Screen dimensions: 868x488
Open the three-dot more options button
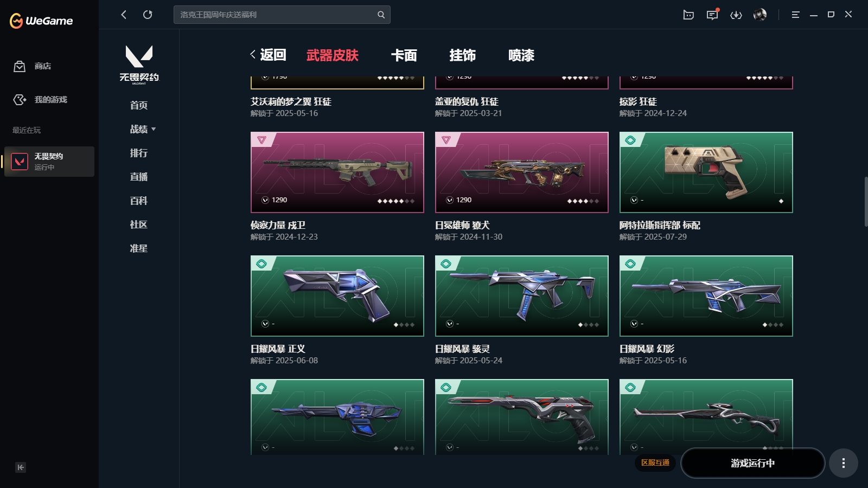click(x=843, y=463)
